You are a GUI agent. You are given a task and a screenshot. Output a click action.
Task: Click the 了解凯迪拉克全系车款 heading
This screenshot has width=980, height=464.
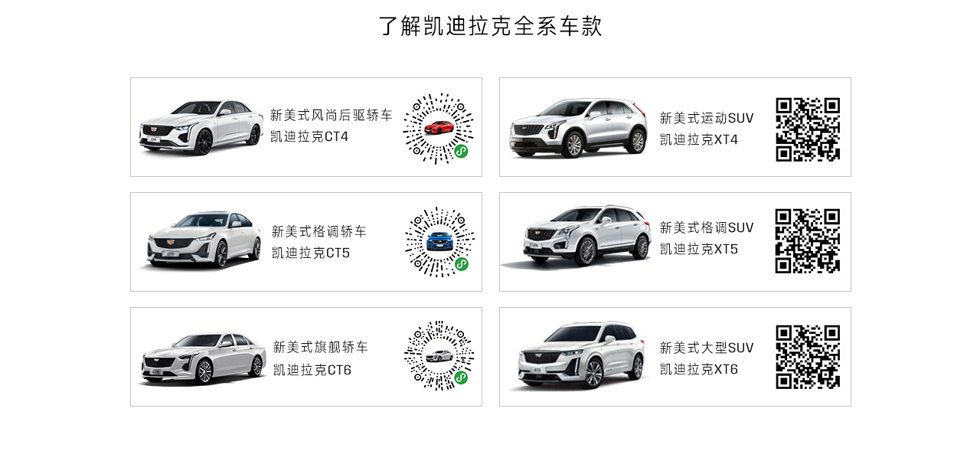(491, 26)
